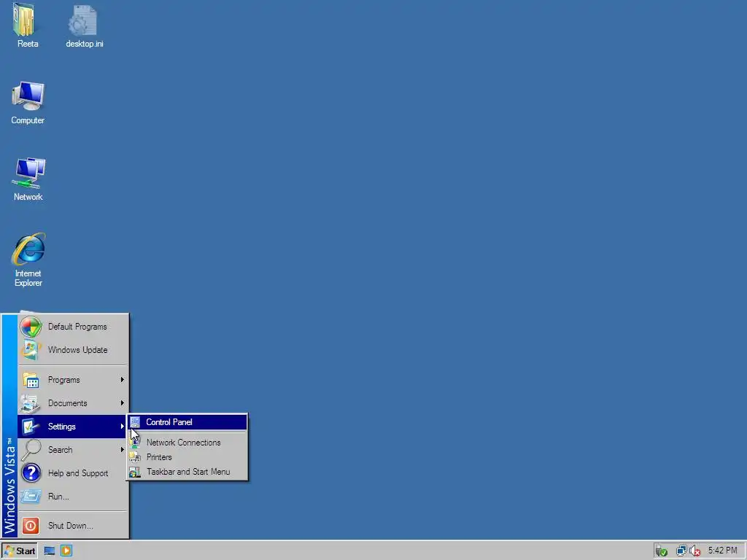The image size is (747, 560).
Task: Click the 5:42 PM clock
Action: [x=722, y=551]
